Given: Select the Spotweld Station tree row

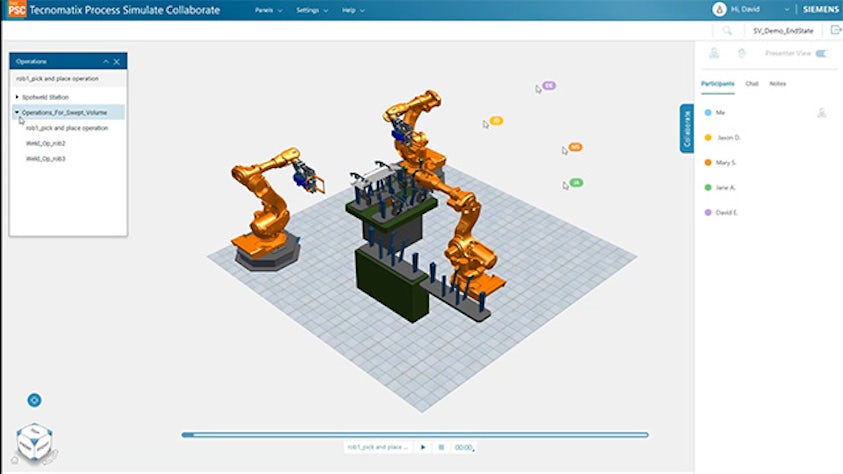Looking at the screenshot, I should pos(68,97).
